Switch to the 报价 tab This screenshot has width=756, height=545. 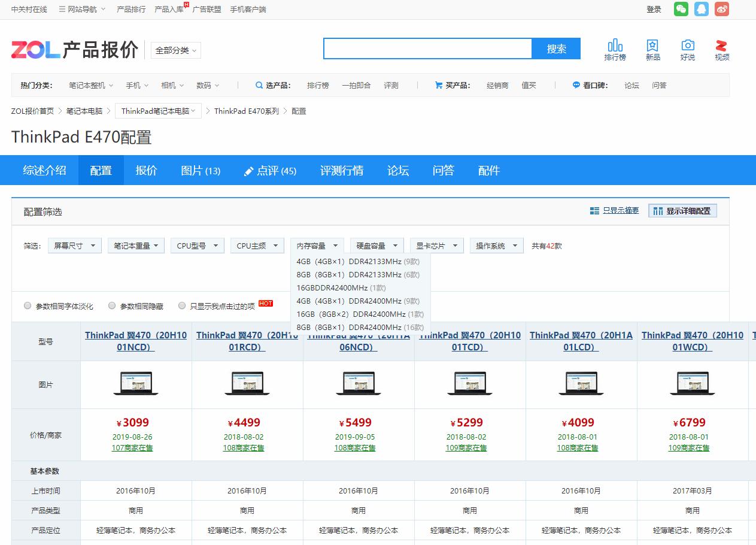click(x=146, y=170)
